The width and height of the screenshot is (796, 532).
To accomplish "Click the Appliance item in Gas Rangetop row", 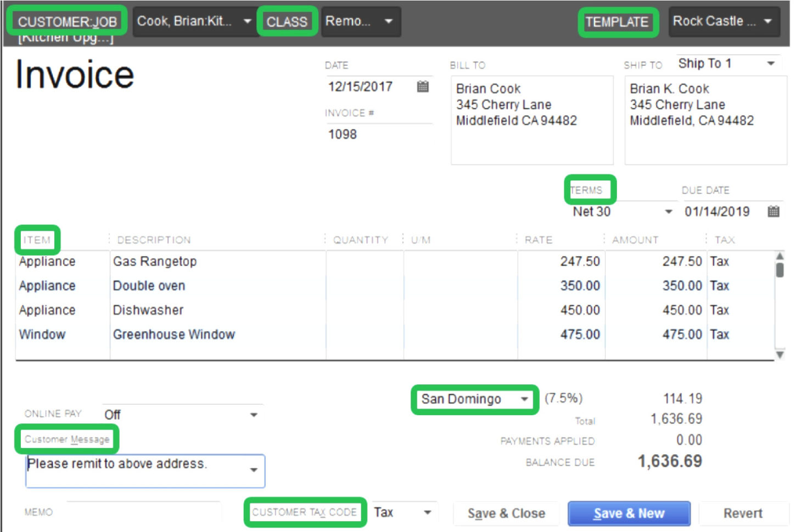I will 63,262.
